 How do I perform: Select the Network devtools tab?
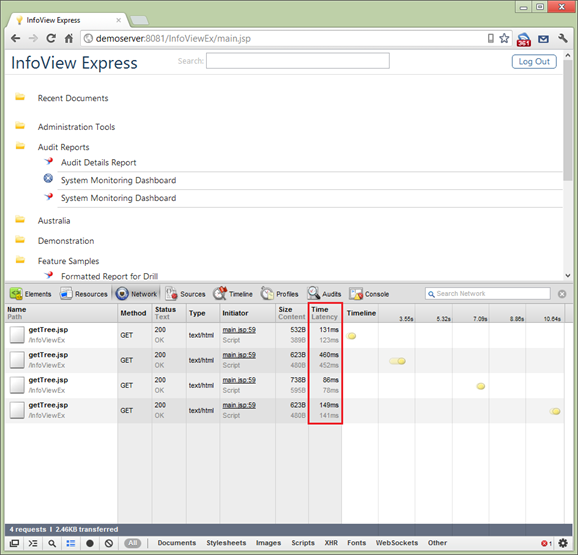point(136,294)
